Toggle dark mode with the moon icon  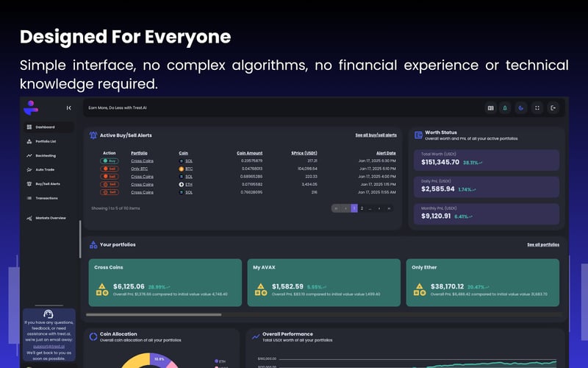(x=521, y=108)
